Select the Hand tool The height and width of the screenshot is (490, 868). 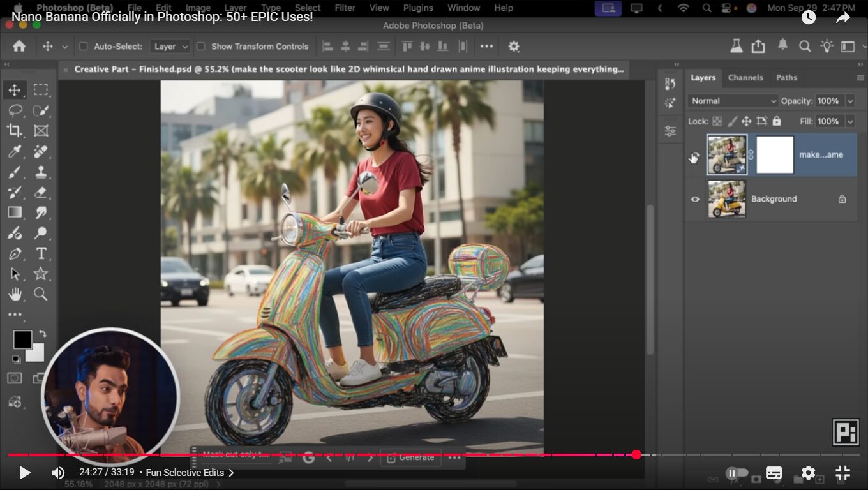pyautogui.click(x=15, y=294)
